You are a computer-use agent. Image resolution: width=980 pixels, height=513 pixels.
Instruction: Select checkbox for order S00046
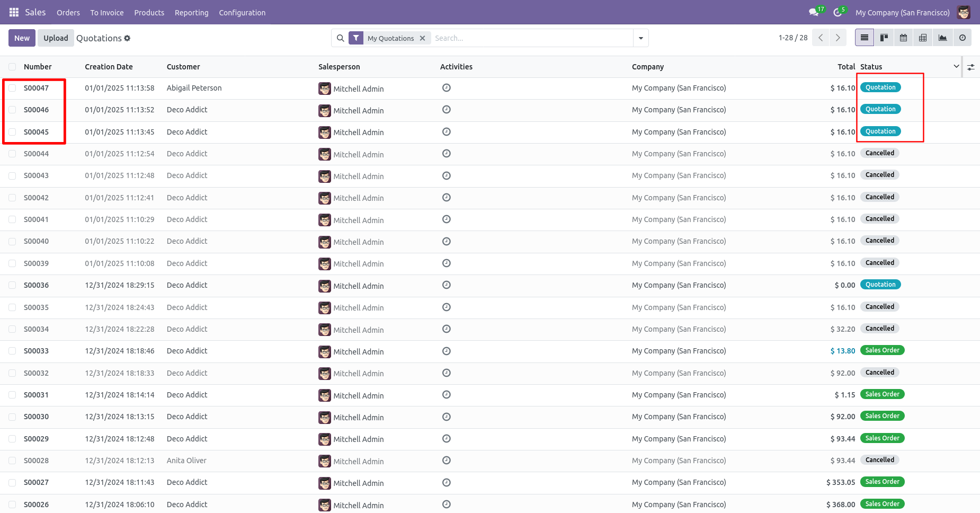(12, 110)
